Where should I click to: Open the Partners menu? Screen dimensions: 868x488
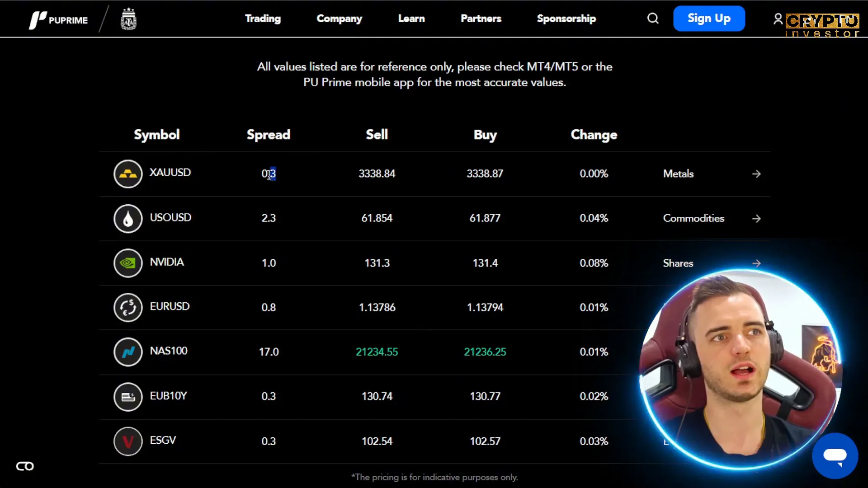click(x=481, y=19)
